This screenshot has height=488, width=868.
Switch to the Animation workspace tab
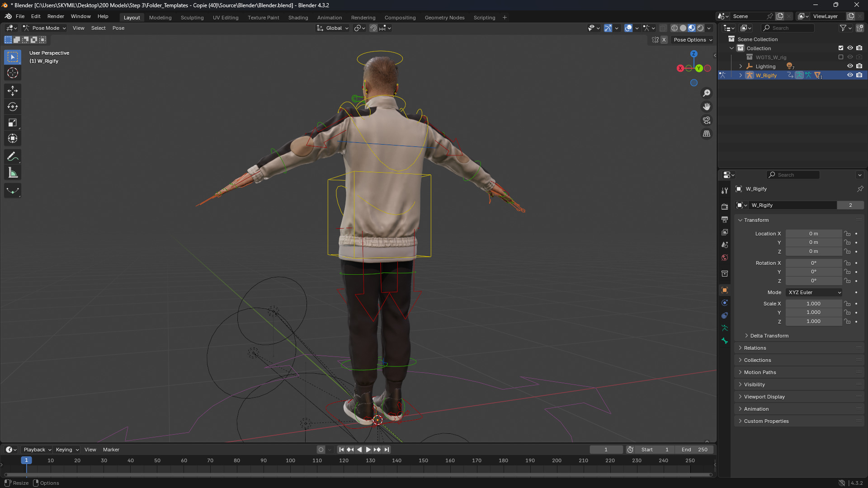click(330, 18)
